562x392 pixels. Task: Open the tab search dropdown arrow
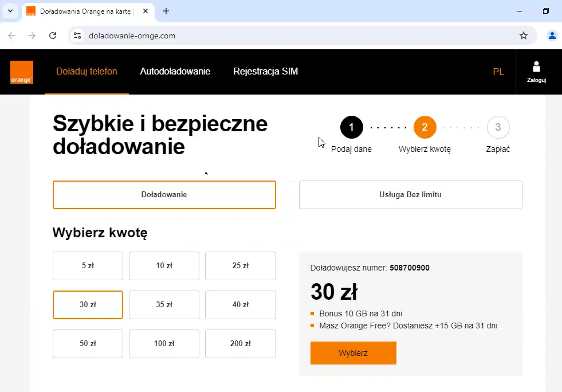click(10, 11)
